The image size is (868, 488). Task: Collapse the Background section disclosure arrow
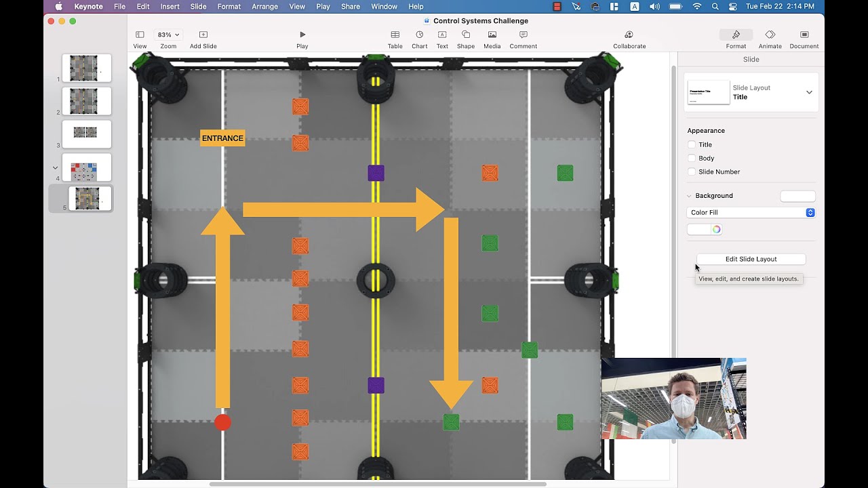pyautogui.click(x=690, y=196)
